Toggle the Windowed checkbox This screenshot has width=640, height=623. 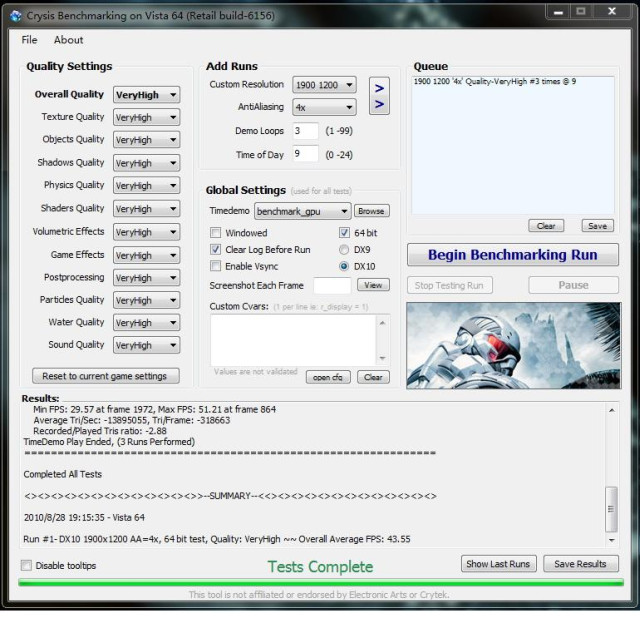click(216, 233)
